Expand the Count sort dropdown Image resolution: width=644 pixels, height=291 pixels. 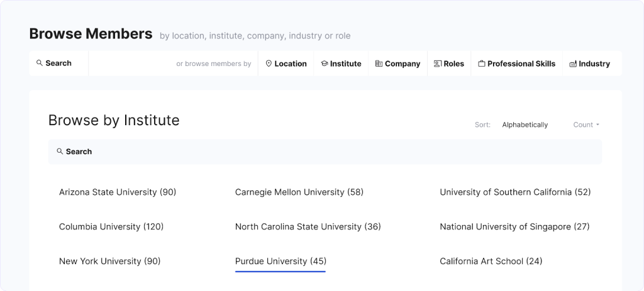tap(586, 125)
